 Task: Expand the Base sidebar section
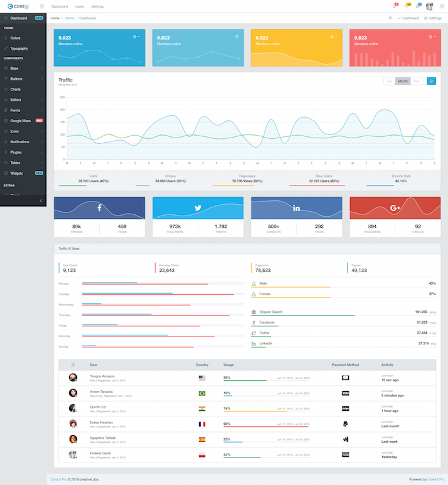(23, 68)
